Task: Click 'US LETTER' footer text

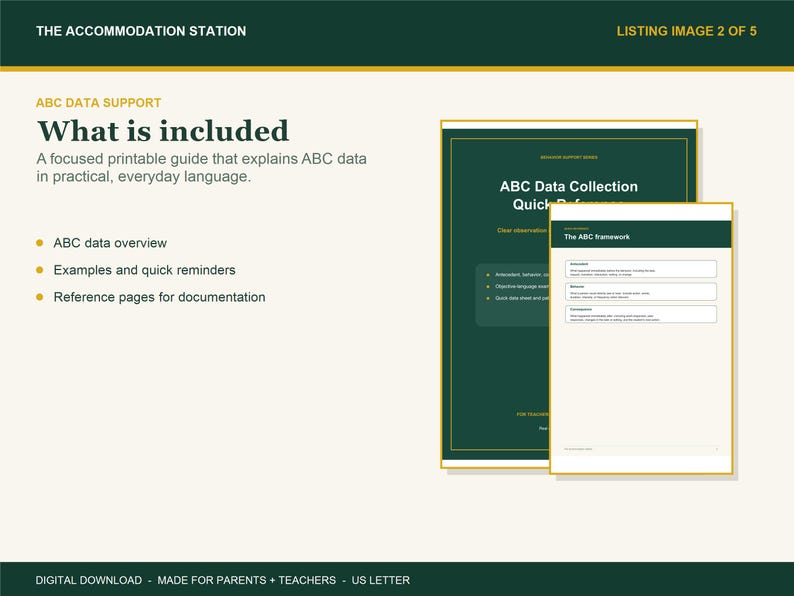Action: click(x=381, y=580)
